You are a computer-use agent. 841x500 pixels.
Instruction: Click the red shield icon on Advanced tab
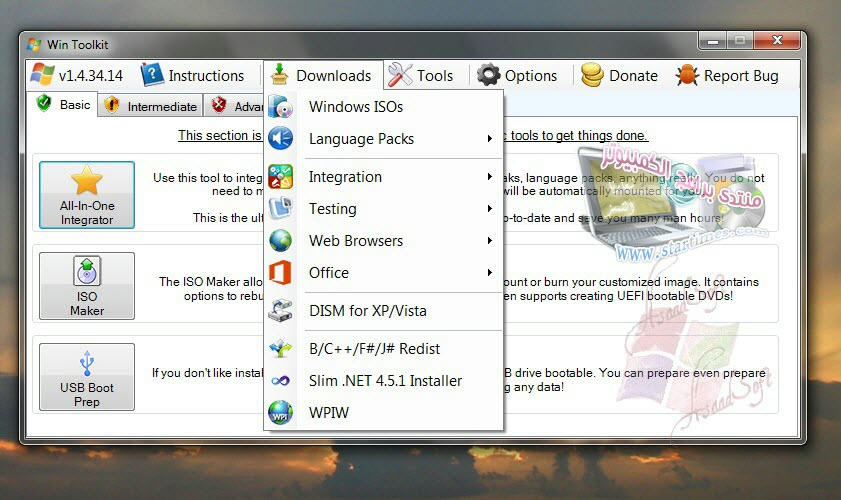click(218, 105)
